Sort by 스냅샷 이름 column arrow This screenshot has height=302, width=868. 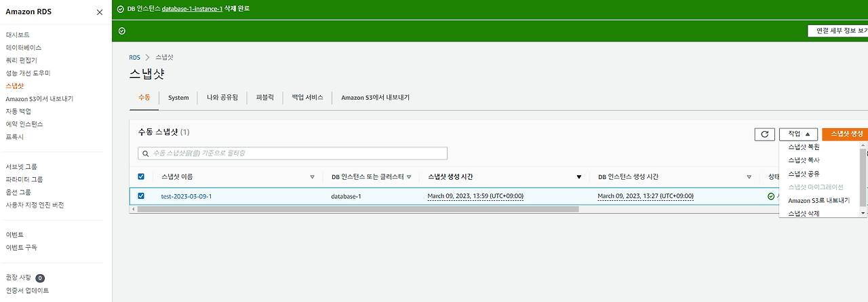coord(312,177)
